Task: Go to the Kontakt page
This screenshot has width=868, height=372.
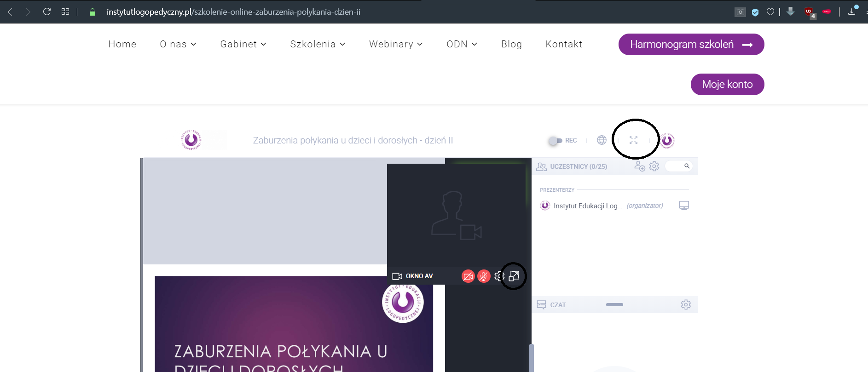Action: (564, 44)
